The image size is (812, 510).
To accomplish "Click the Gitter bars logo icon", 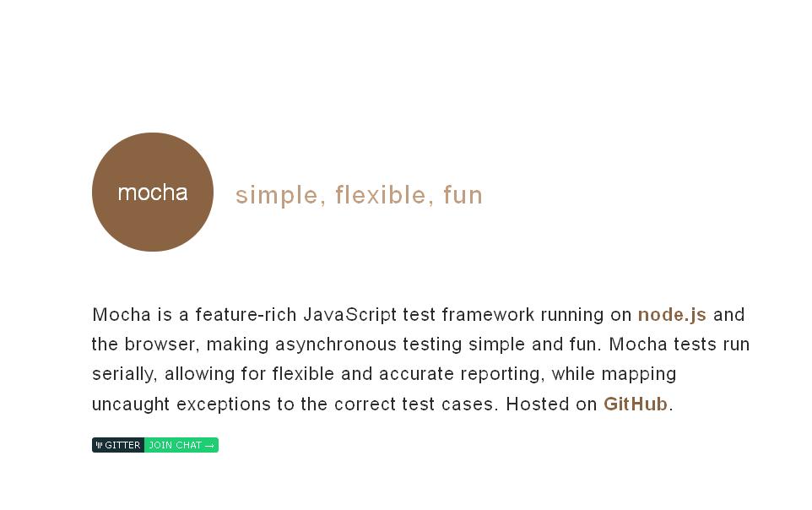I will (x=99, y=445).
